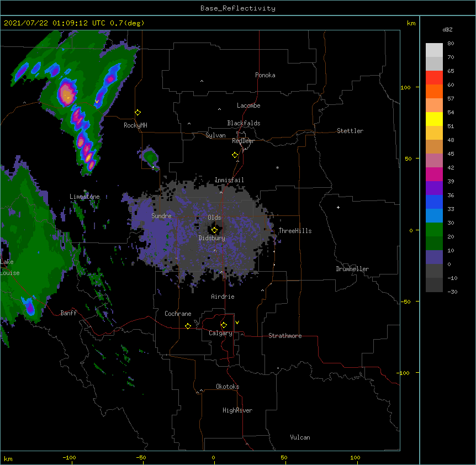This screenshot has height=465, width=476.
Task: Click the Banff town label
Action: [x=68, y=313]
